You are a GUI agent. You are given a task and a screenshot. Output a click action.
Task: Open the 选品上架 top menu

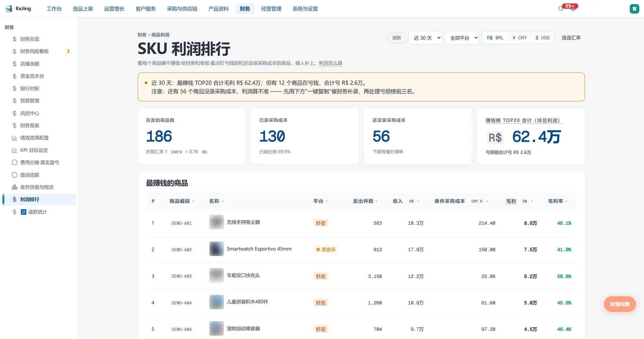(x=83, y=9)
